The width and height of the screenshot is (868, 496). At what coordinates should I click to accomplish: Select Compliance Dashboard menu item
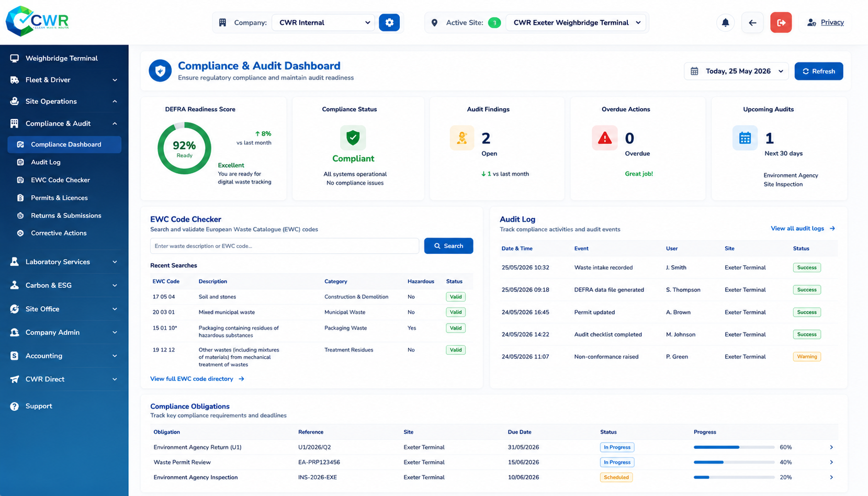(x=64, y=144)
